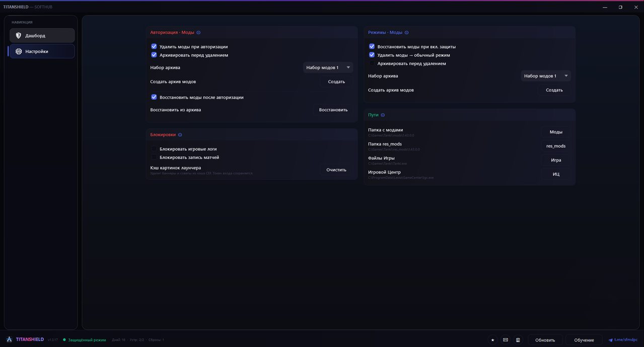Open Набор модов 1 dropdown in Авторизация
Image resolution: width=644 pixels, height=347 pixels.
click(328, 67)
